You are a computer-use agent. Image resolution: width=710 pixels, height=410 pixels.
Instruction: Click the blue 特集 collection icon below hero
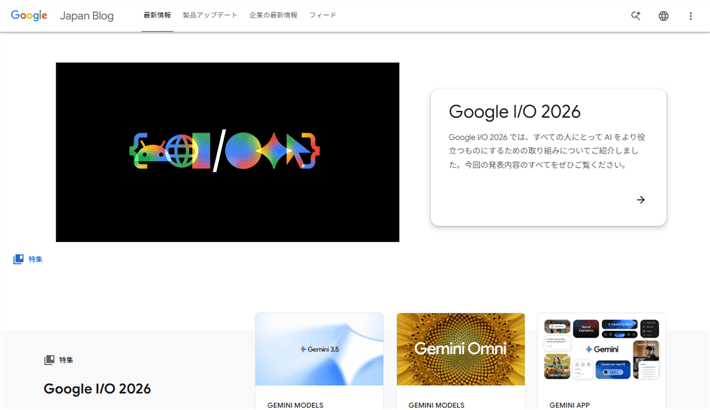point(18,259)
